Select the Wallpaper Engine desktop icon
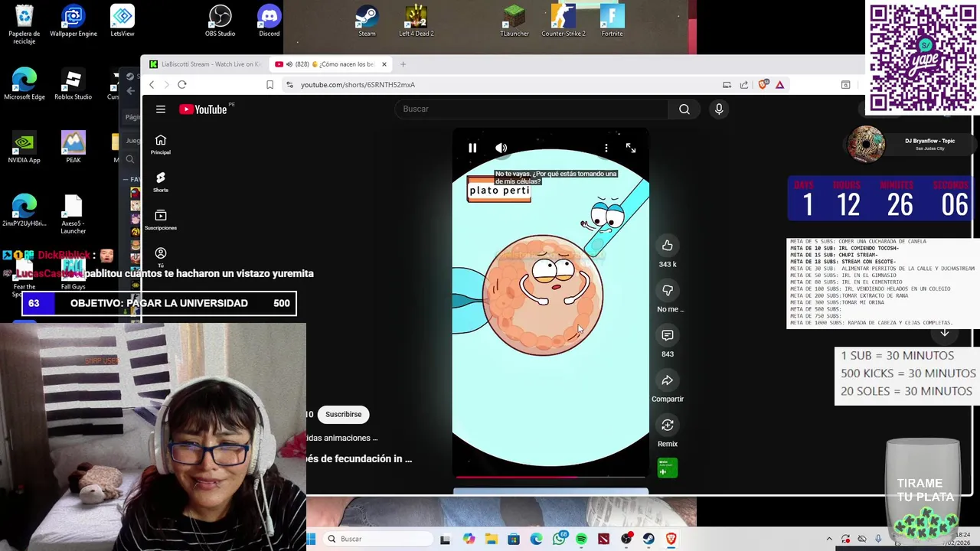The image size is (980, 551). coord(73,21)
